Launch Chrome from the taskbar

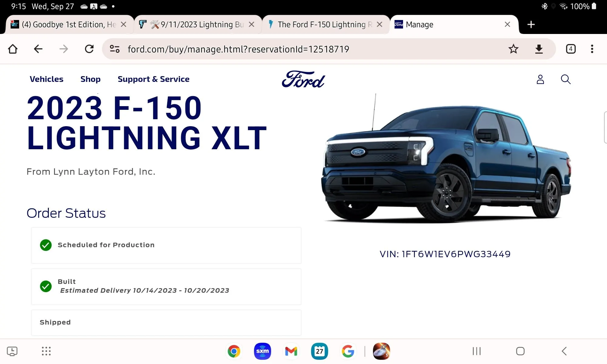click(234, 352)
